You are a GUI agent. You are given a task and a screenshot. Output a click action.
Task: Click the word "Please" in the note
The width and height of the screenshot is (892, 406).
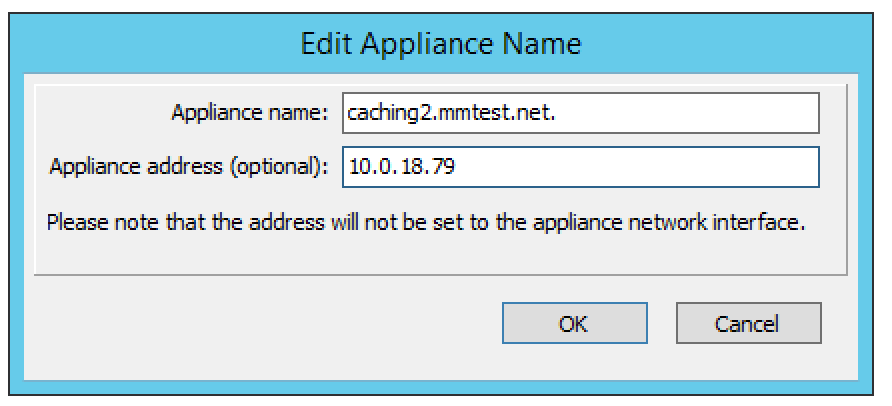coord(73,220)
